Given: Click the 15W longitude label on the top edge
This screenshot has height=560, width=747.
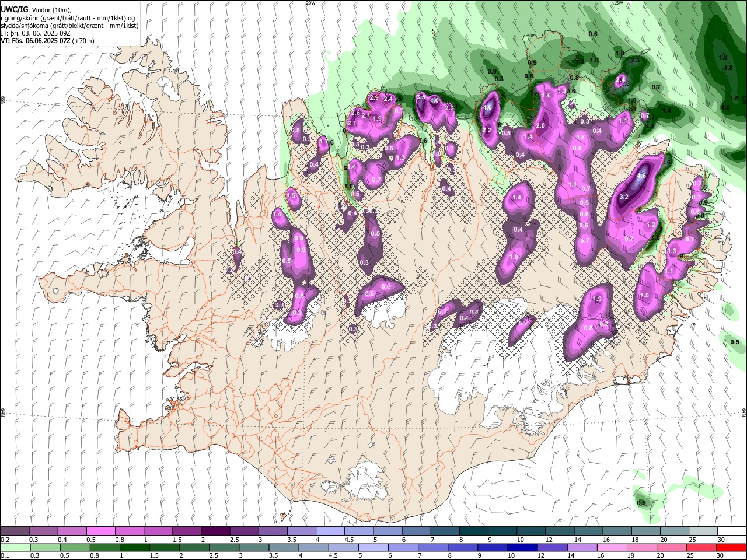Looking at the screenshot, I should point(618,3).
